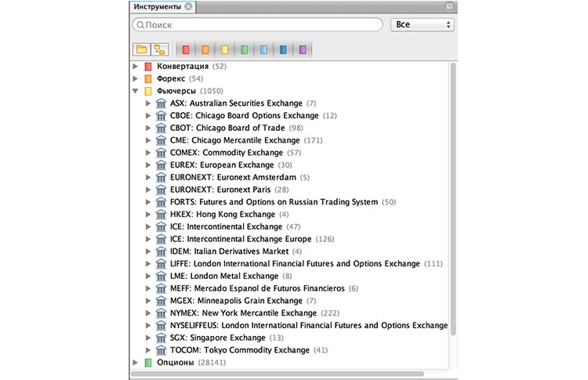Click the green icon beside Опционы
588x380 pixels.
click(148, 363)
